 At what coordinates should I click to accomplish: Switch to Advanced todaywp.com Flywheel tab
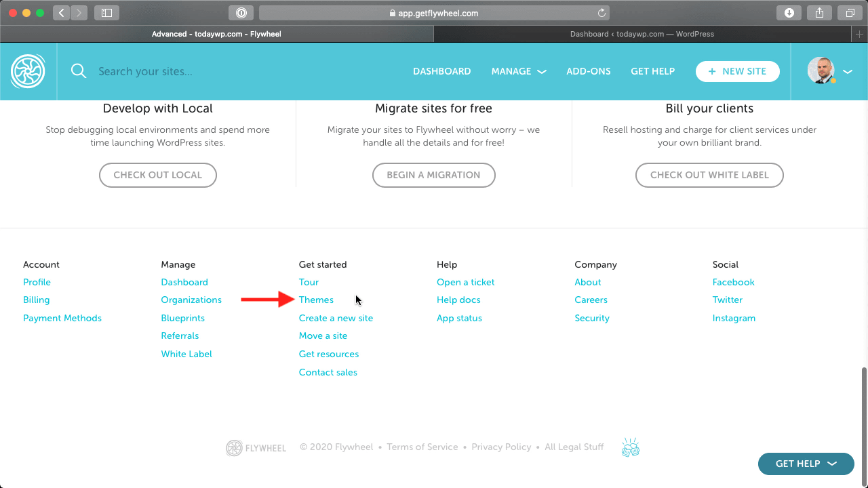[x=216, y=34]
